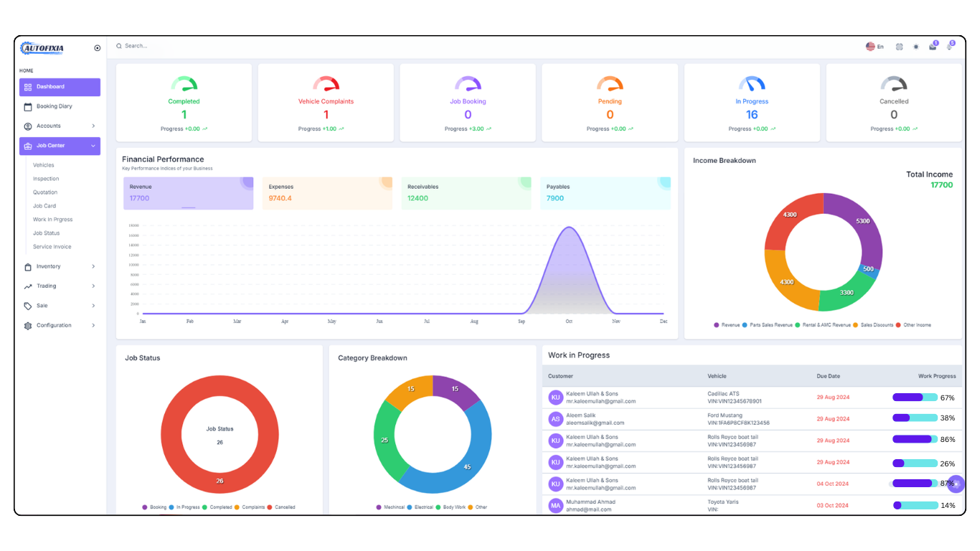This screenshot has height=551, width=980.
Task: Toggle light/dark theme sun icon
Action: pyautogui.click(x=915, y=47)
